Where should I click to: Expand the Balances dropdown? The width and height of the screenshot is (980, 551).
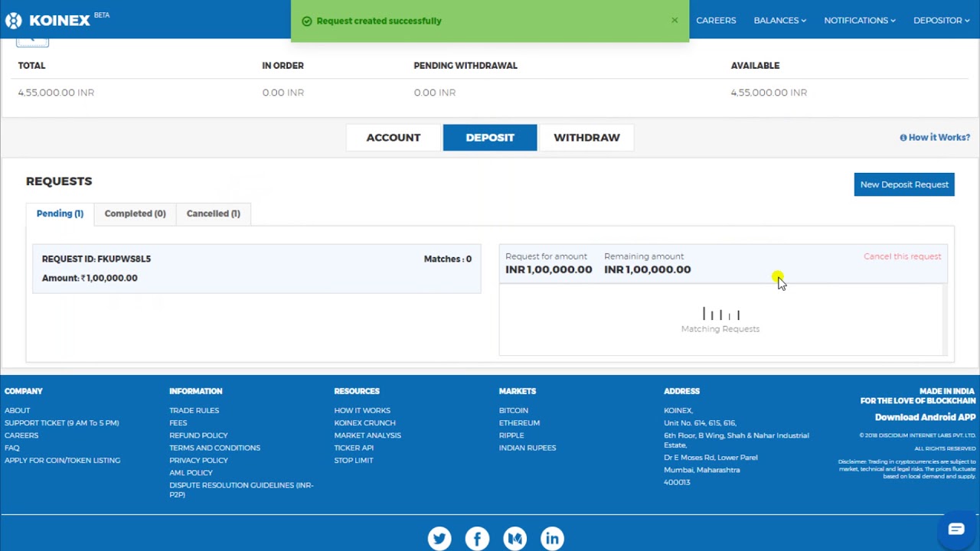pos(779,20)
